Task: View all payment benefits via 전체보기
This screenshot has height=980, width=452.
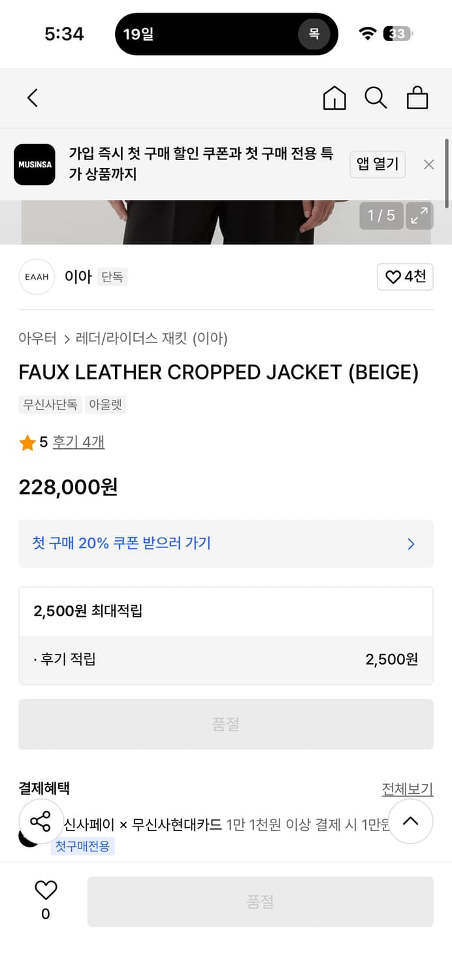Action: (x=408, y=789)
